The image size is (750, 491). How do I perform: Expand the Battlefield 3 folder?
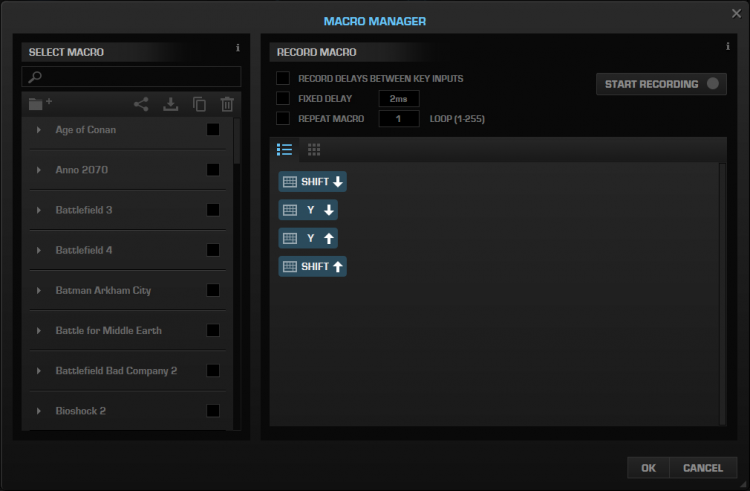tap(39, 210)
